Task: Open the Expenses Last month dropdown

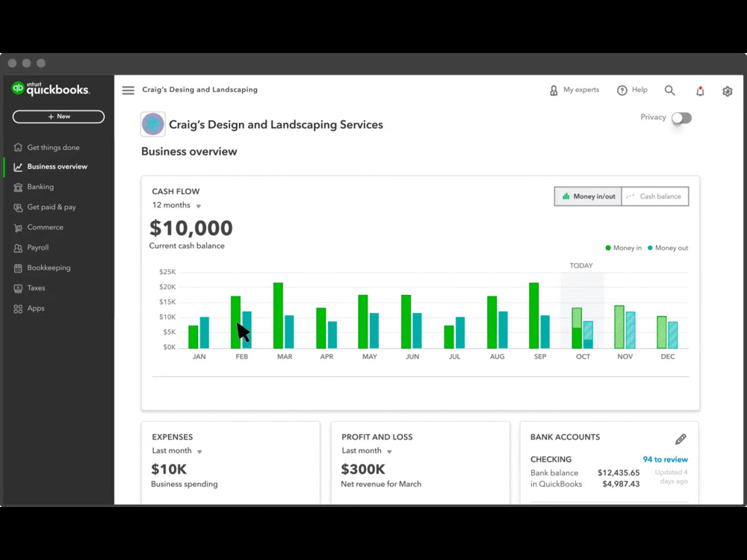Action: pos(175,450)
